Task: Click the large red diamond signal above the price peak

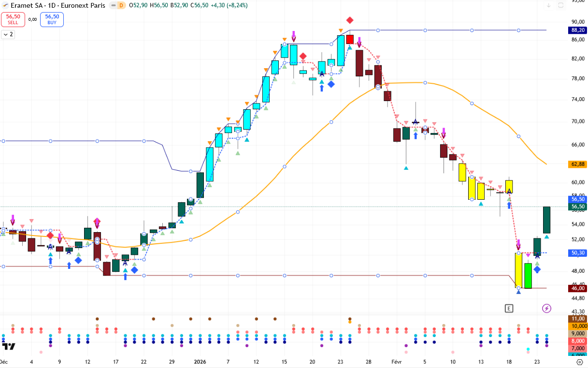Action: pos(350,20)
